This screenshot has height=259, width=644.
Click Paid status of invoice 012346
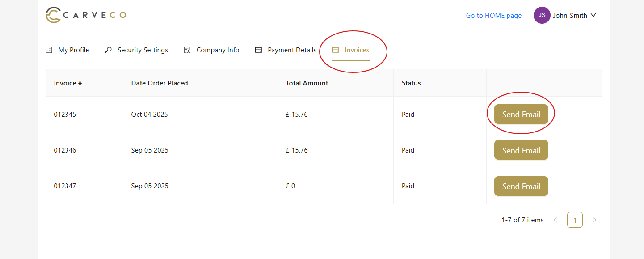coord(408,150)
